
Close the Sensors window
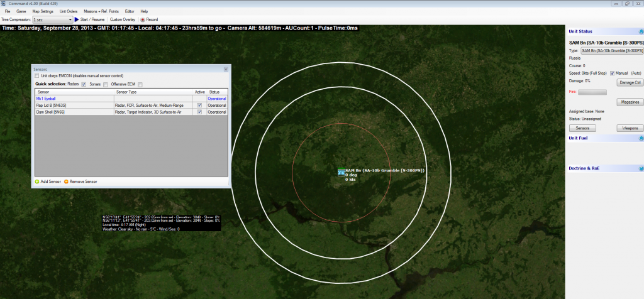pyautogui.click(x=226, y=69)
